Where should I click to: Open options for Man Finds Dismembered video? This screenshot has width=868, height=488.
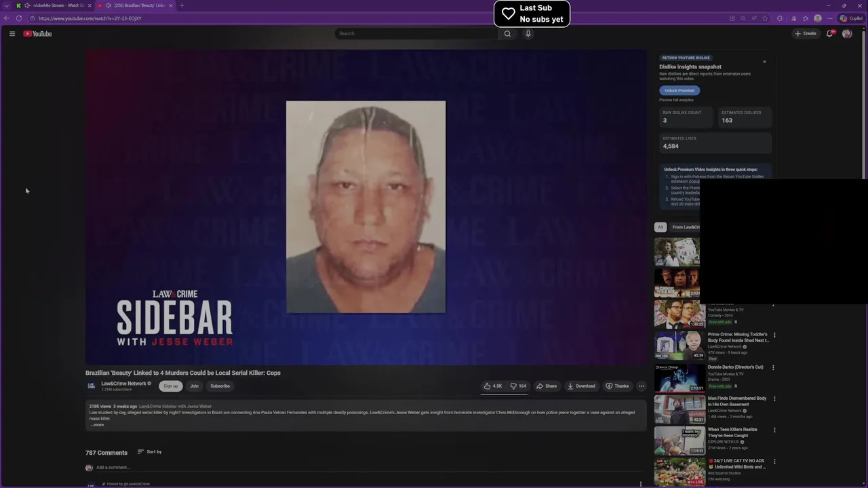(x=774, y=399)
